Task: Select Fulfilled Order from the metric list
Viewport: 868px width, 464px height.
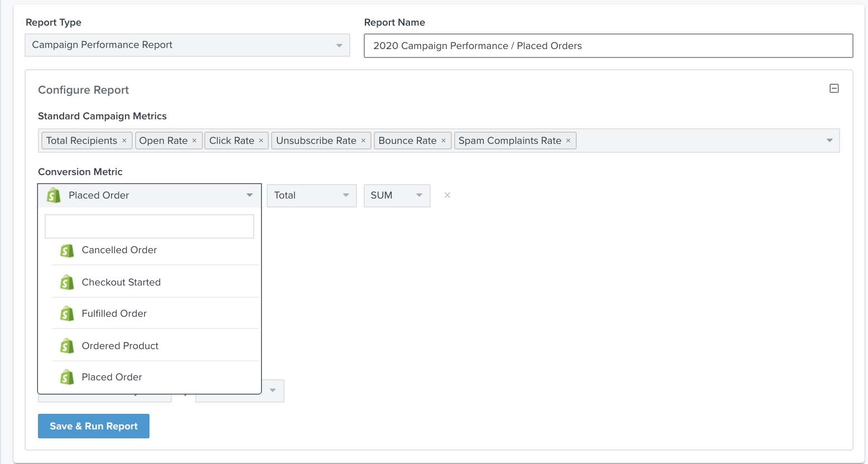Action: tap(114, 313)
